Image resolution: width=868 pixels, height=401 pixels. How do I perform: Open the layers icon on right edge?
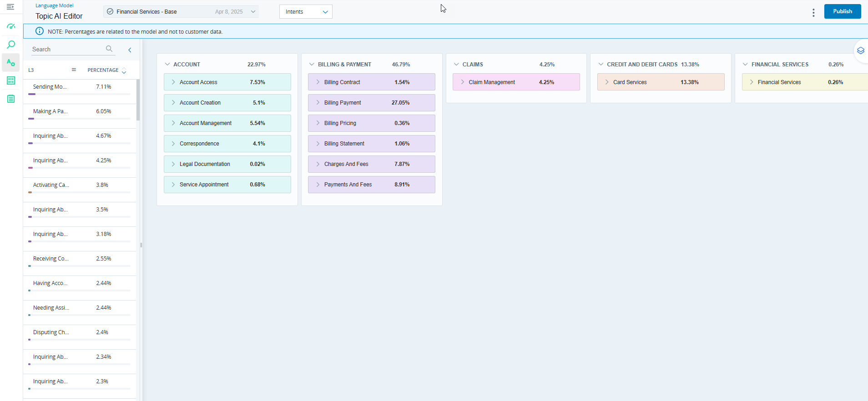[x=860, y=51]
